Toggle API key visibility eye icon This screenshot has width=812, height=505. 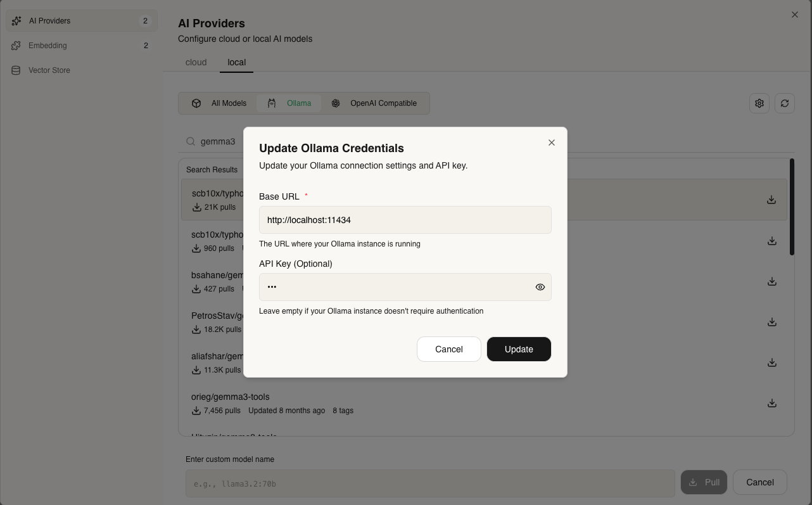pos(540,287)
